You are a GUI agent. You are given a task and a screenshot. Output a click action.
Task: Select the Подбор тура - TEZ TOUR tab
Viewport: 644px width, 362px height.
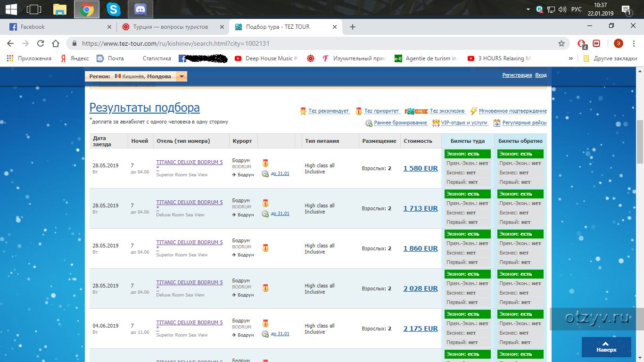tap(285, 27)
